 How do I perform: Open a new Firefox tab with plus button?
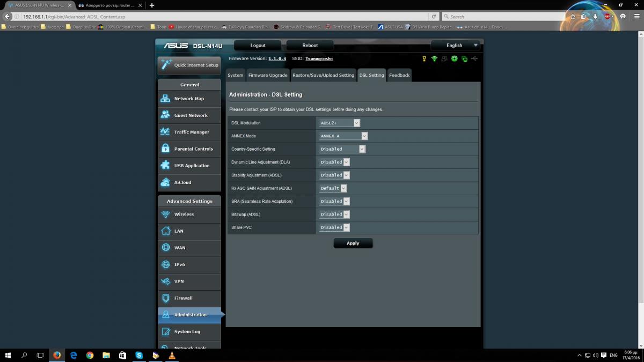pos(152,5)
